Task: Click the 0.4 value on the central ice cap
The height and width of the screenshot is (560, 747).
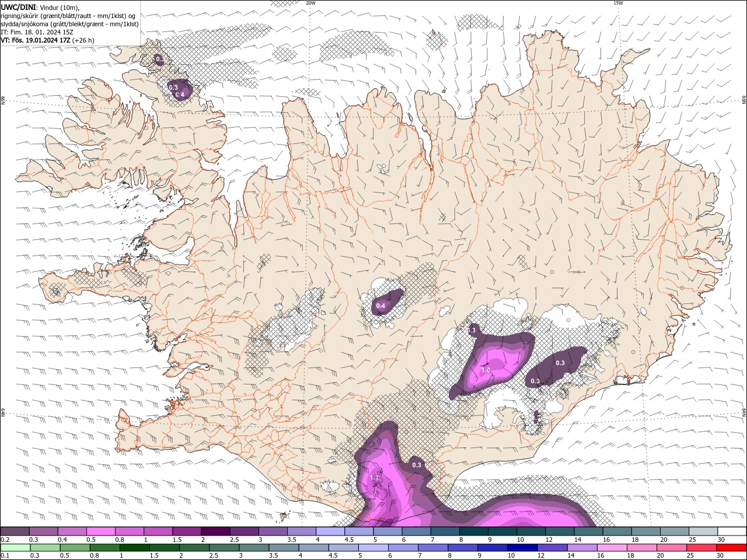Action: pyautogui.click(x=381, y=306)
